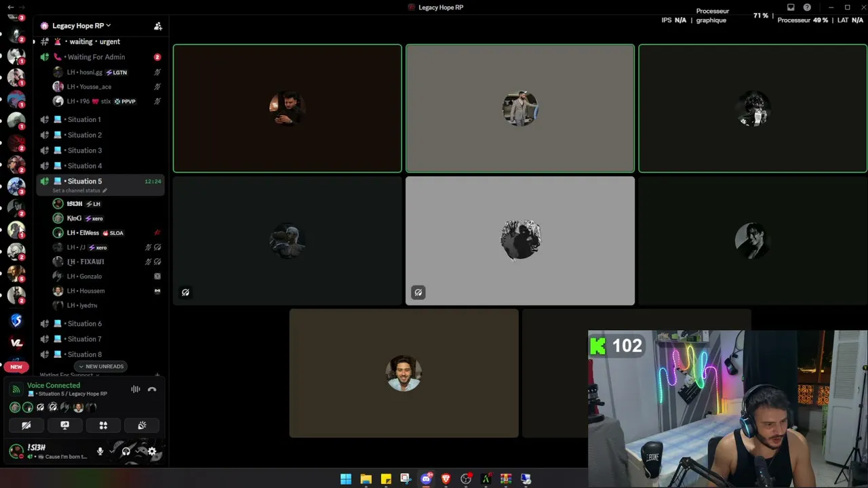
Task: Focus the bottom smiling participant tile
Action: point(404,373)
